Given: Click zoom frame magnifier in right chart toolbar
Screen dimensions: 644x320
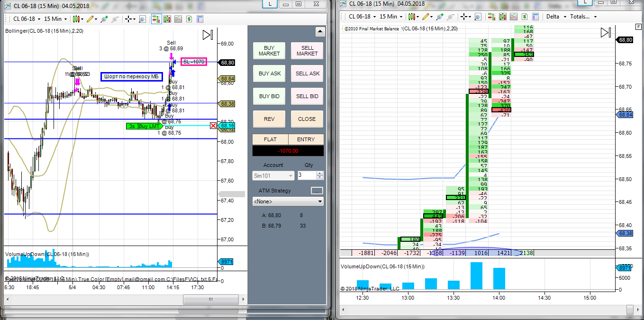Looking at the screenshot, I should coord(478,17).
